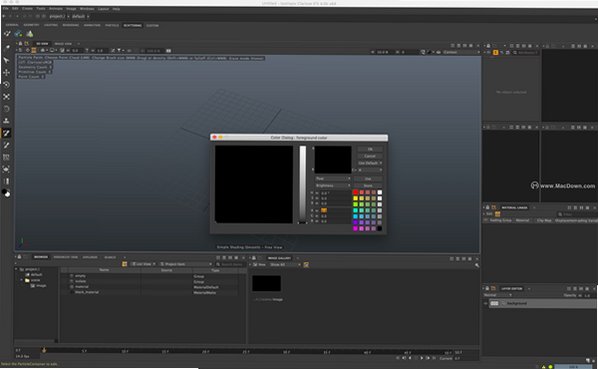
Task: Switch to the Geometry shelf tab
Action: tap(31, 25)
